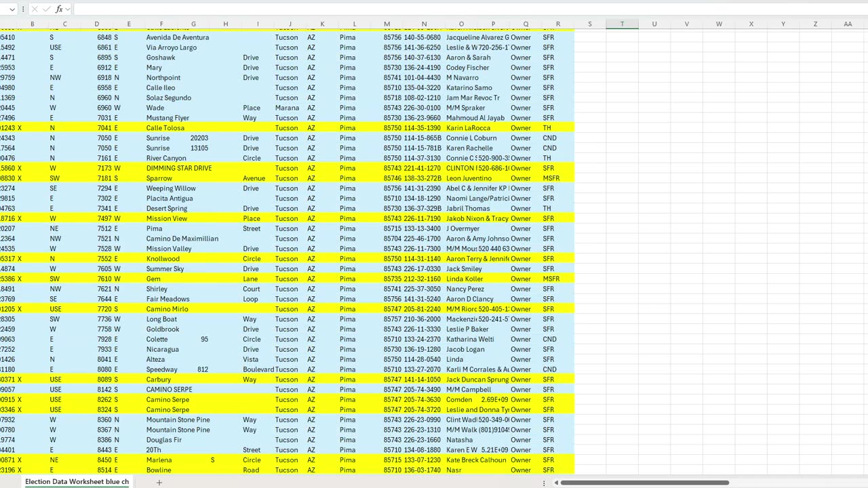
Task: Select column F header
Action: point(161,24)
